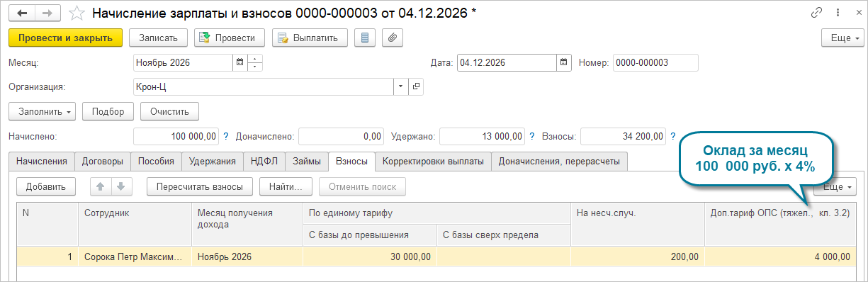Viewport: 868px width, 282px height.
Task: Decrease month with the stepper down arrow
Action: point(255,67)
